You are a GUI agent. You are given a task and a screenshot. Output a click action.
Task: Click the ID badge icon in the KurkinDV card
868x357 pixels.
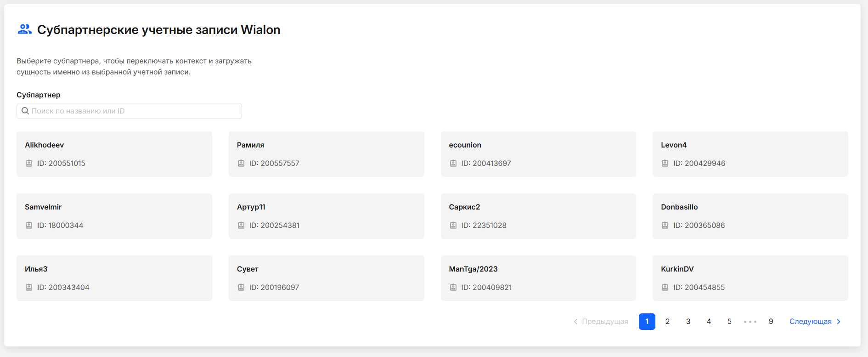pyautogui.click(x=665, y=288)
